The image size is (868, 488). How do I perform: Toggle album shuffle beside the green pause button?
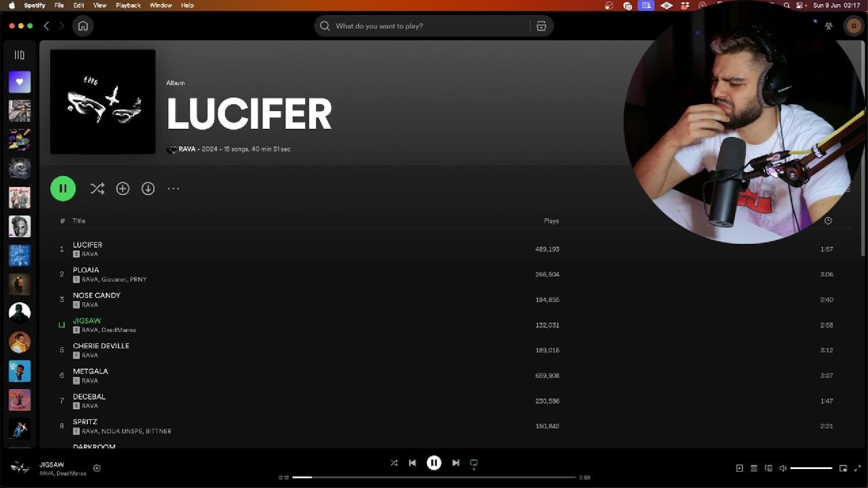(x=97, y=188)
